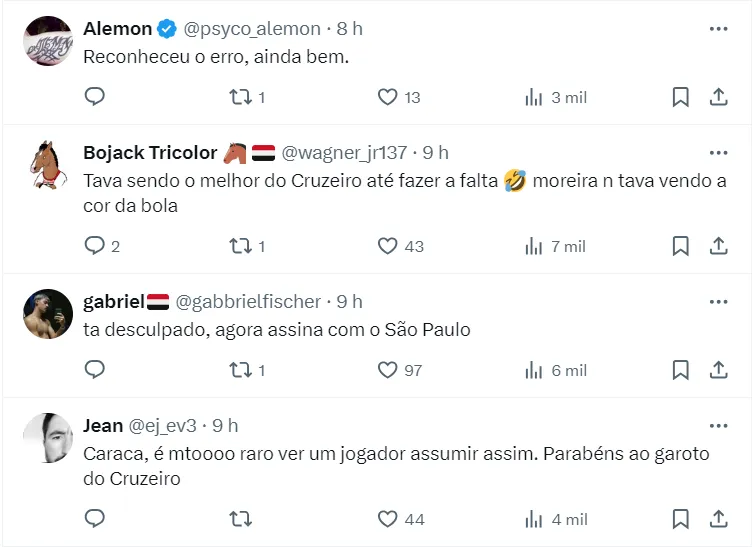Open Bojack Tricolor's profile name

[x=150, y=153]
